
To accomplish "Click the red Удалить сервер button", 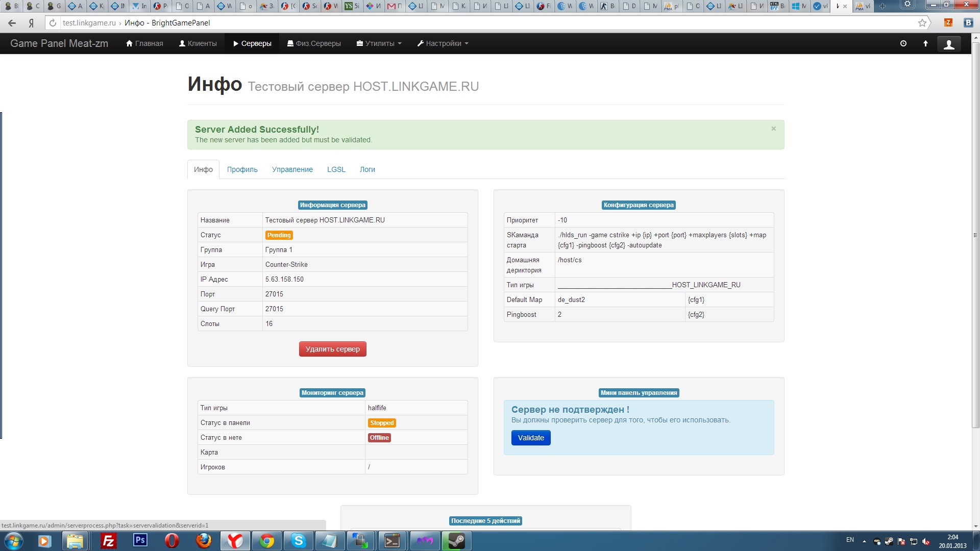I will point(333,349).
